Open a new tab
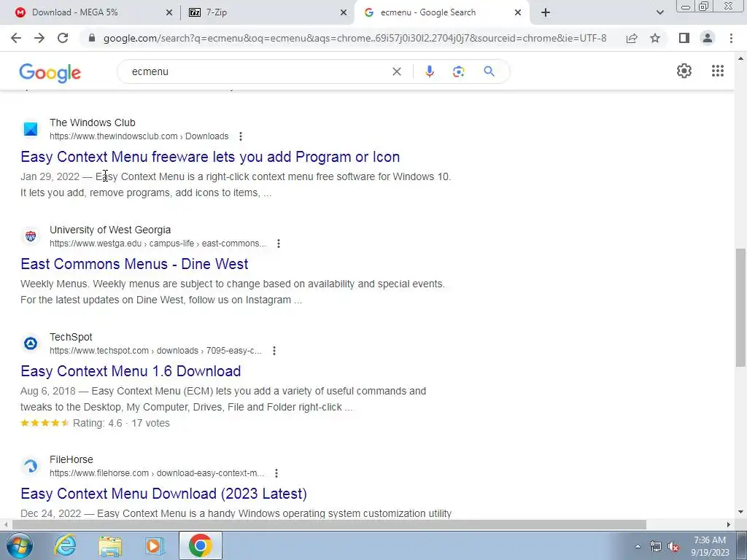This screenshot has width=747, height=560. 546,12
